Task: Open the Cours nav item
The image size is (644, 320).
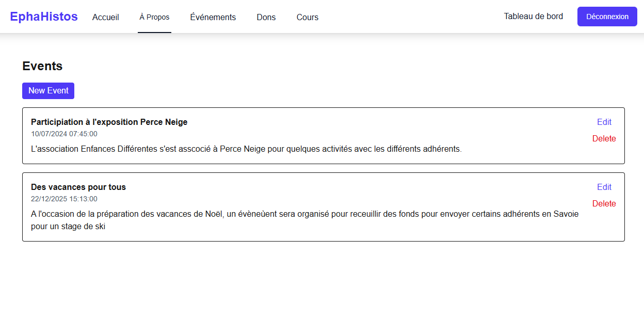Action: click(x=308, y=17)
